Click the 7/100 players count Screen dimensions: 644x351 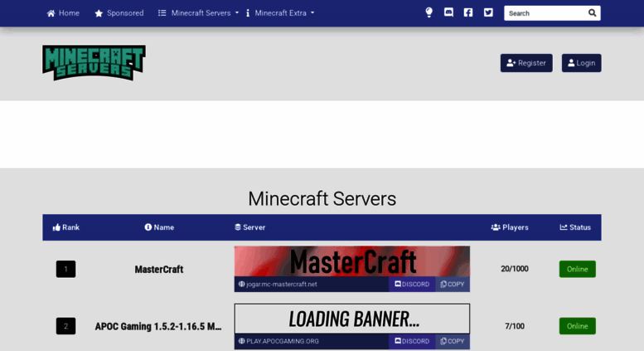(514, 326)
